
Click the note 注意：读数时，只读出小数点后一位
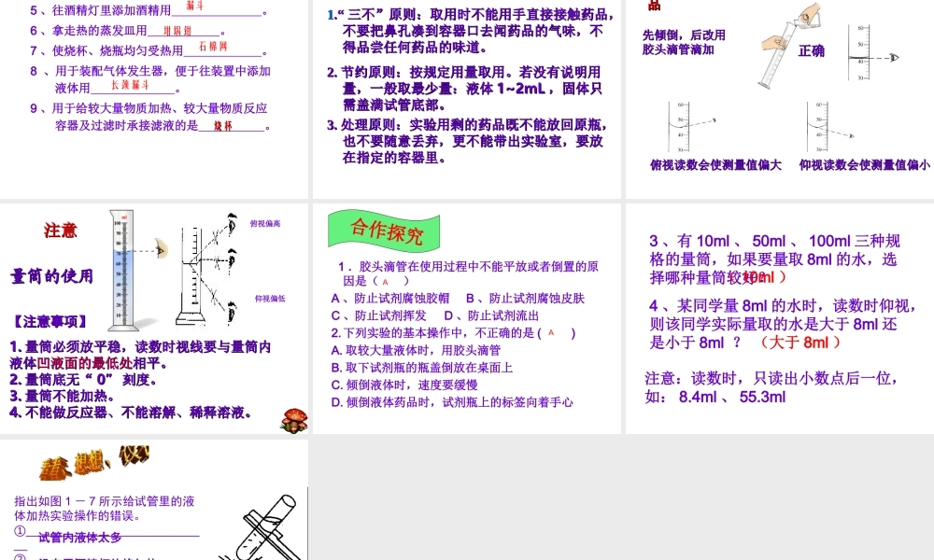(771, 379)
